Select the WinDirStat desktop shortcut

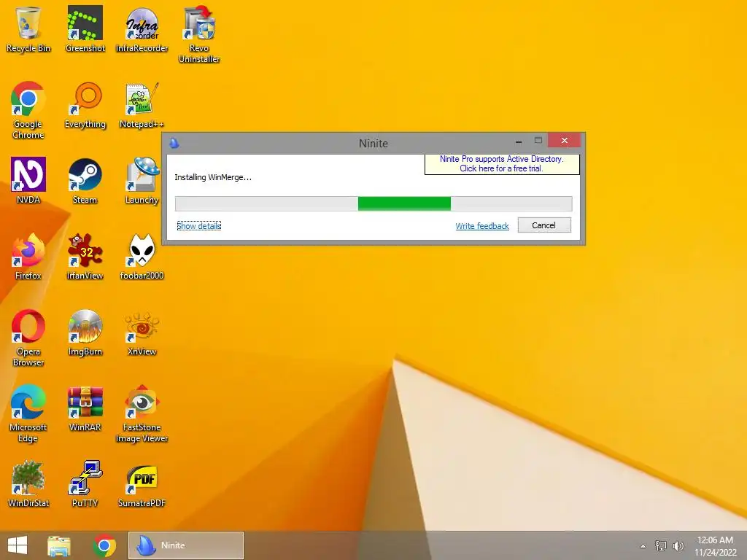28,484
